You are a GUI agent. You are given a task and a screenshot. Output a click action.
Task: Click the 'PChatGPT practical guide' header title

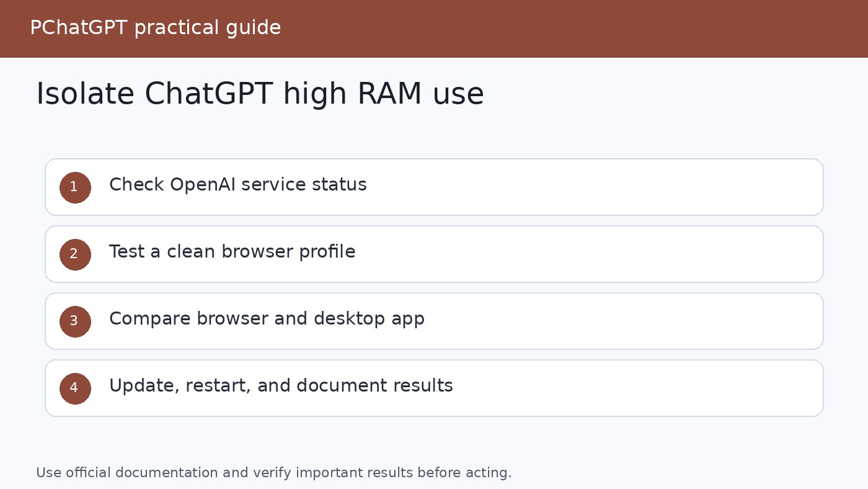pyautogui.click(x=155, y=28)
